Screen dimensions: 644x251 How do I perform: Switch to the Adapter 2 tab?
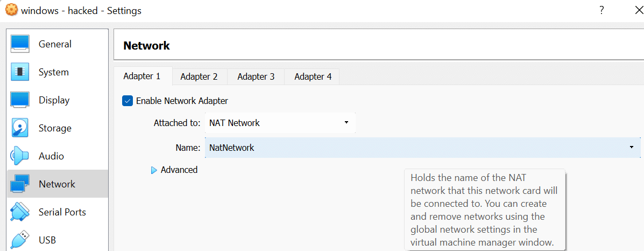199,76
